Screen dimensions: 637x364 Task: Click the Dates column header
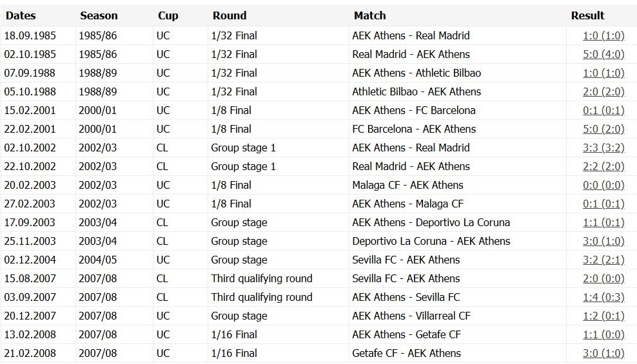tap(21, 15)
